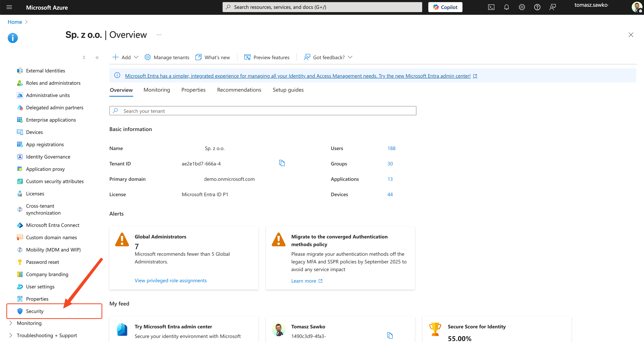Open Cross-tenant synchronization
Viewport: 644px width, 342px height.
(x=43, y=209)
